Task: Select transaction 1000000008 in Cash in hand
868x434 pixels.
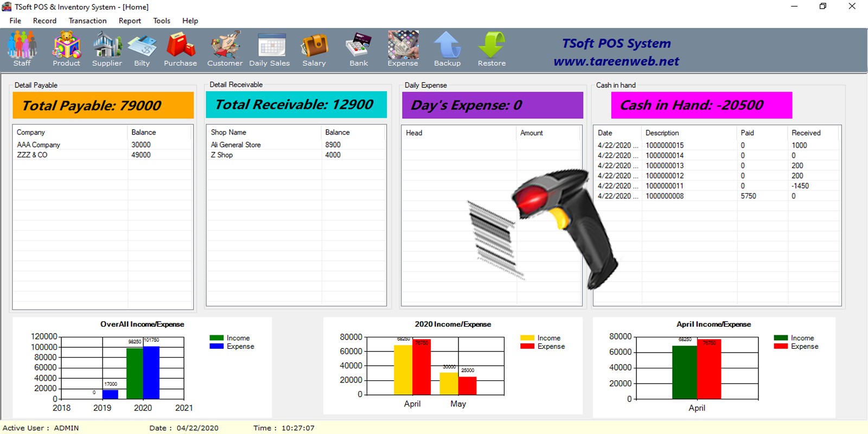Action: pyautogui.click(x=717, y=196)
